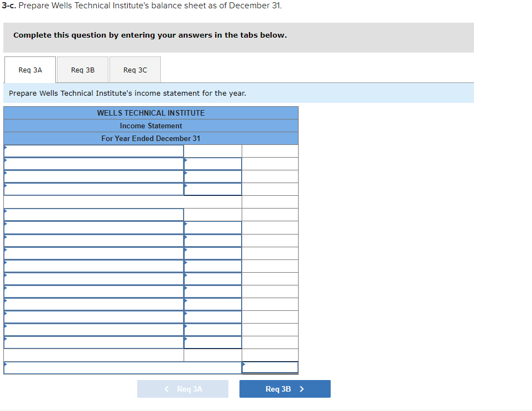Click the Req 3B navigation button

284,389
